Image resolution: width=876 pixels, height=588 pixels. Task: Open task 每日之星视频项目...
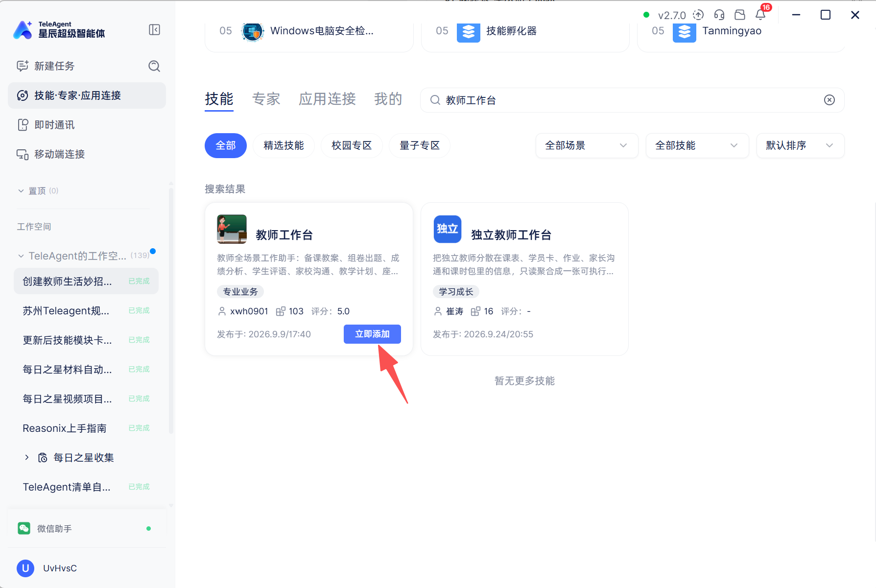tap(86, 399)
